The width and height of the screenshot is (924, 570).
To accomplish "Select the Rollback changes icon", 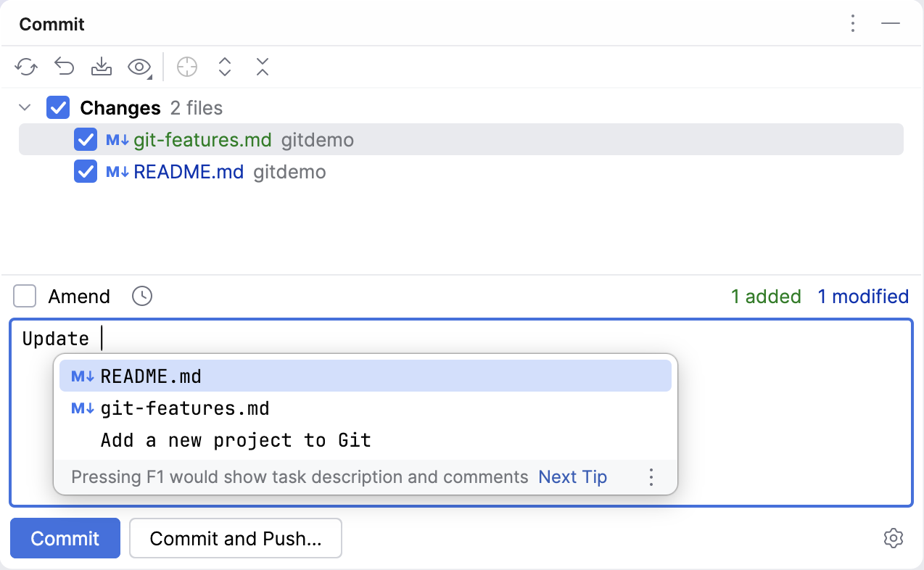I will pos(64,67).
